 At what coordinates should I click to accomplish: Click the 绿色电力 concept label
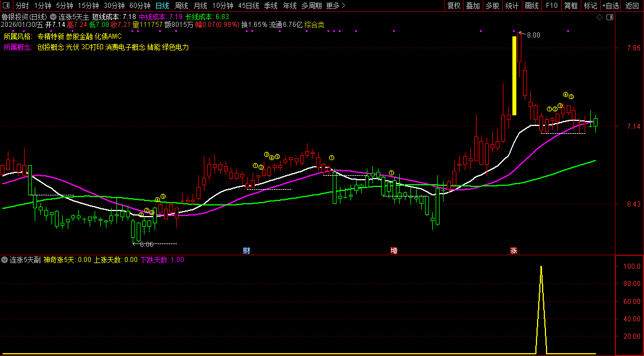pyautogui.click(x=175, y=47)
